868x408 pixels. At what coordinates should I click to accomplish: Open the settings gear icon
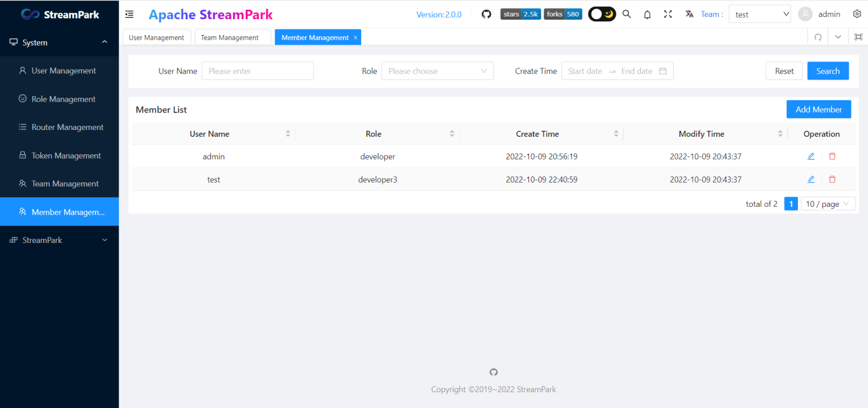pyautogui.click(x=857, y=14)
